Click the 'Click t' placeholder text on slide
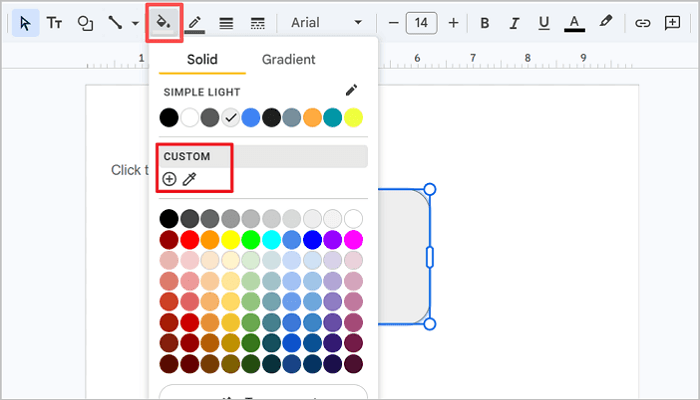The height and width of the screenshot is (400, 700). pos(130,170)
